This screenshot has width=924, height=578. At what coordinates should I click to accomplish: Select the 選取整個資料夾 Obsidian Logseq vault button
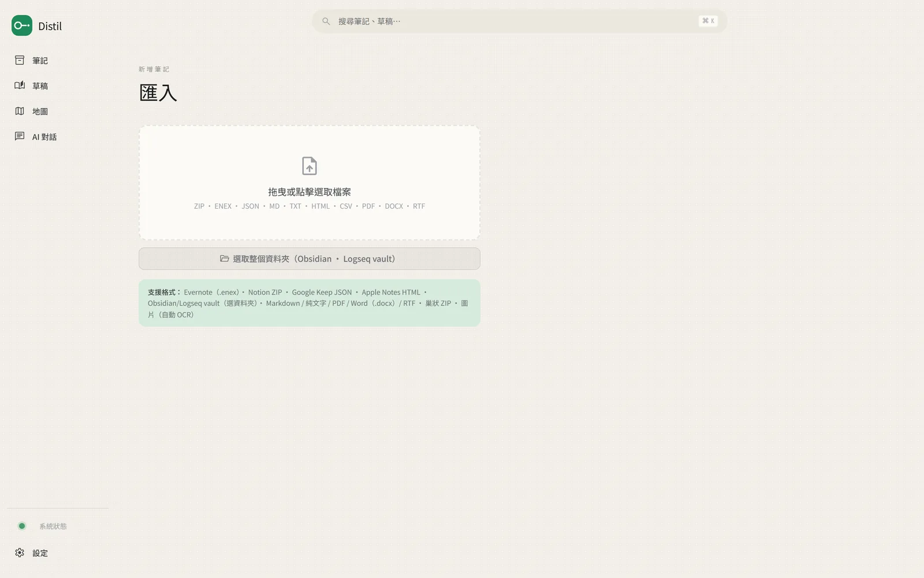310,259
